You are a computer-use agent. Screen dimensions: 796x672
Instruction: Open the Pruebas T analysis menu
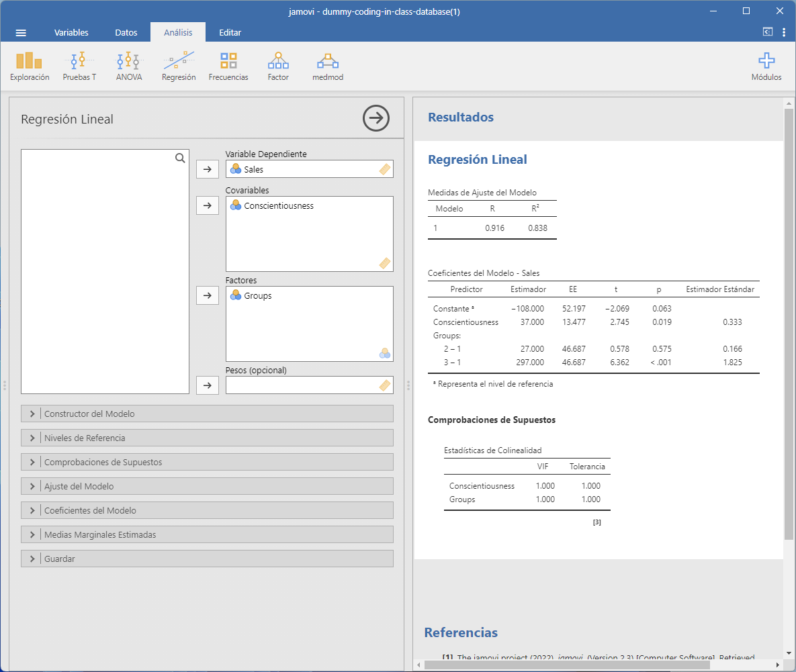click(79, 66)
